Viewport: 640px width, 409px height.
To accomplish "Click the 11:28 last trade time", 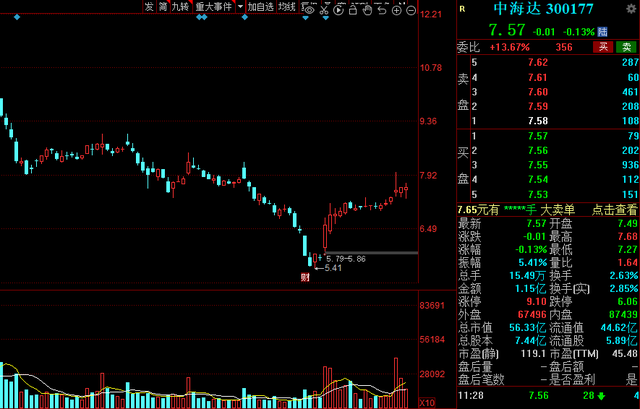I will coord(469,396).
